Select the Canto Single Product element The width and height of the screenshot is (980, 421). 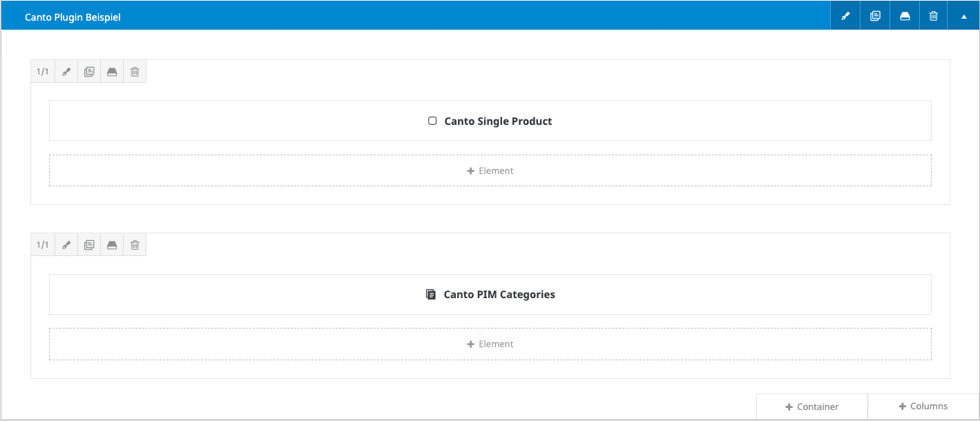coord(490,121)
